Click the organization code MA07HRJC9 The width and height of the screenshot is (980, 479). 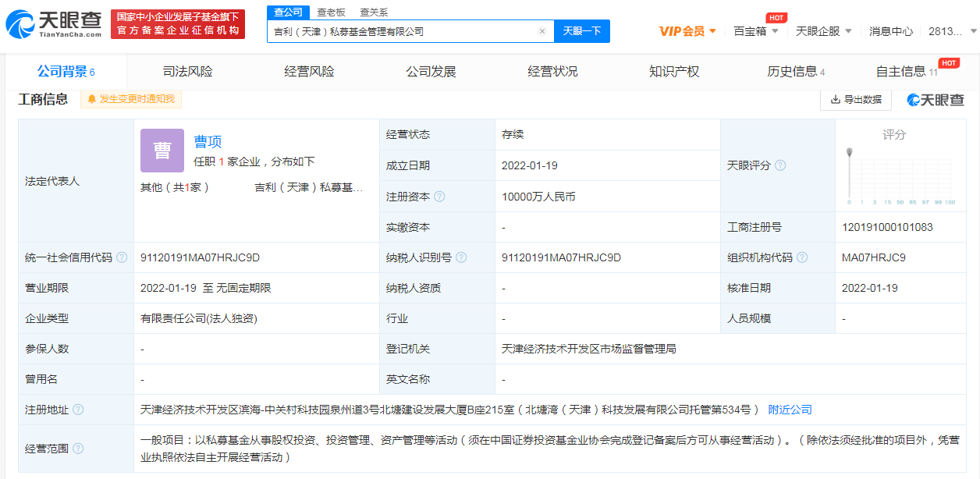pos(874,257)
